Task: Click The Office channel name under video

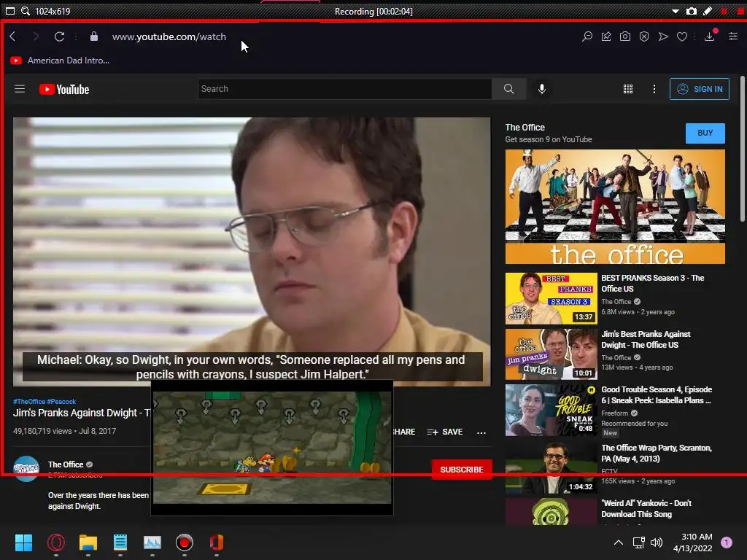Action: click(x=66, y=464)
